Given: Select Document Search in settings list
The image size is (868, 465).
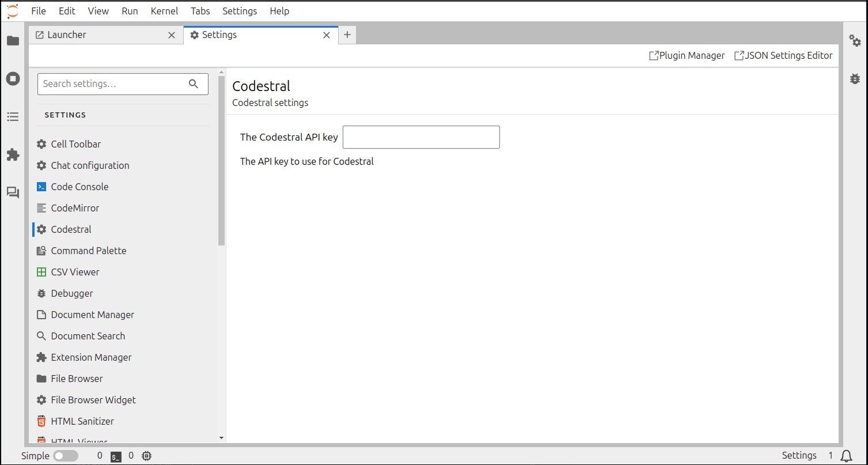Looking at the screenshot, I should pos(123,336).
